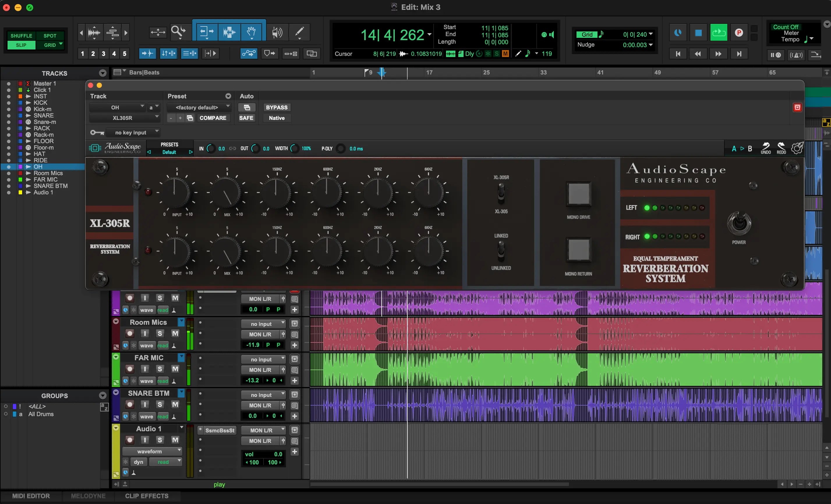Solo the FAR MIC track
The image size is (831, 504).
tap(160, 369)
